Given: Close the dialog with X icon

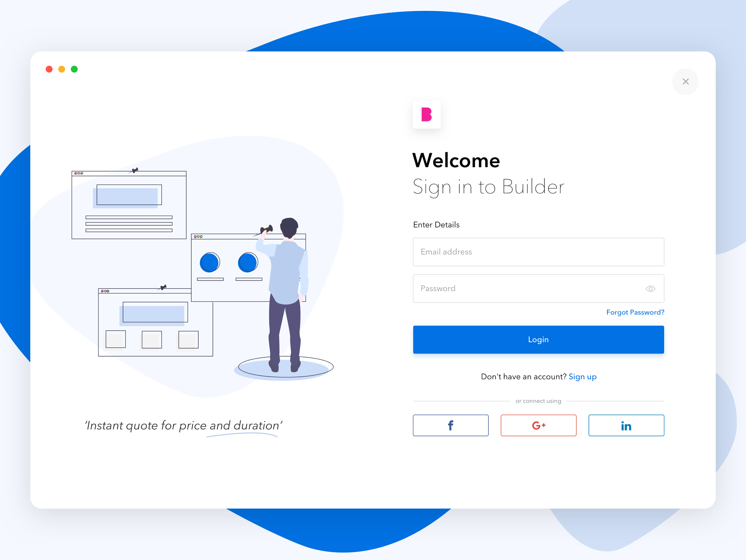Looking at the screenshot, I should [x=685, y=81].
